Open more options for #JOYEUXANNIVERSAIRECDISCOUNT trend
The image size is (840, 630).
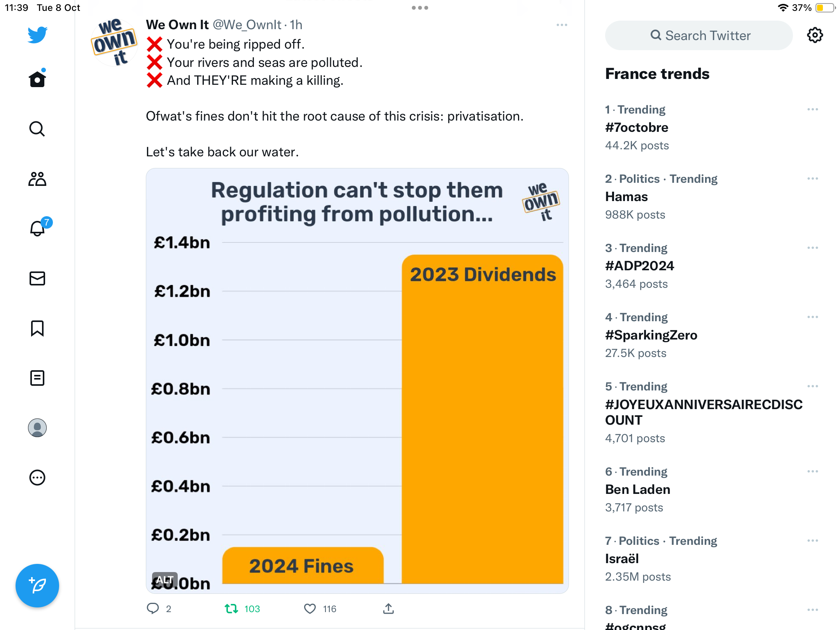click(813, 386)
